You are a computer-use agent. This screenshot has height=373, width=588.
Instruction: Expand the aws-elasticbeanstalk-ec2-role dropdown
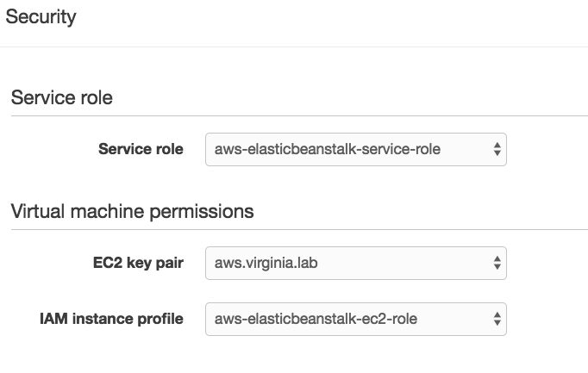pyautogui.click(x=356, y=319)
